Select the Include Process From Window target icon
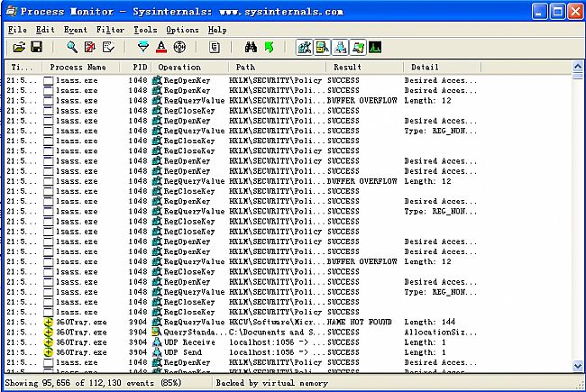 (x=179, y=48)
